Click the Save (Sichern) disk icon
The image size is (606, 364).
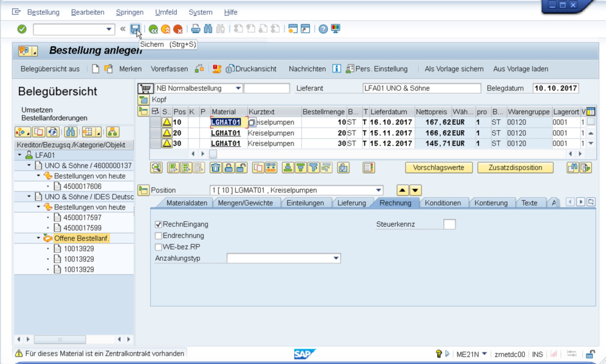click(x=136, y=29)
